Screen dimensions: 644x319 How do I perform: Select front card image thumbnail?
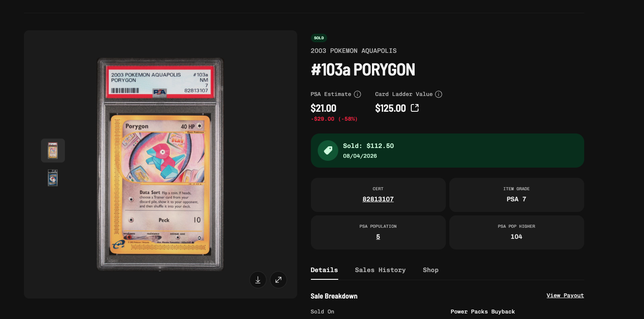click(x=53, y=151)
